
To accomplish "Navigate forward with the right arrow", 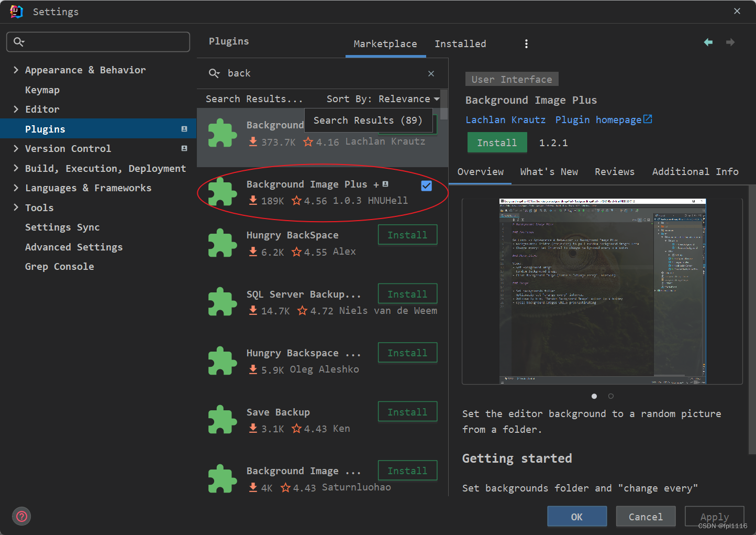I will coord(730,42).
